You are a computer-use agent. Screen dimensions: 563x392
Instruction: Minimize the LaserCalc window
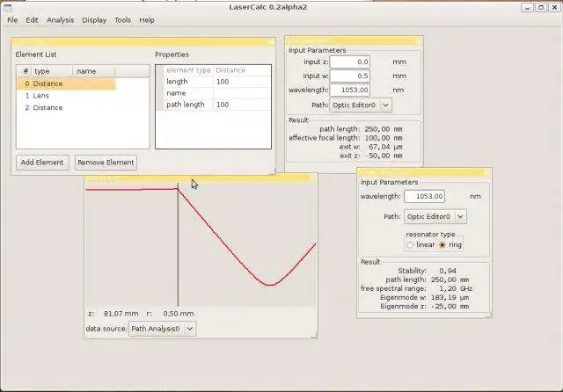tap(527, 7)
